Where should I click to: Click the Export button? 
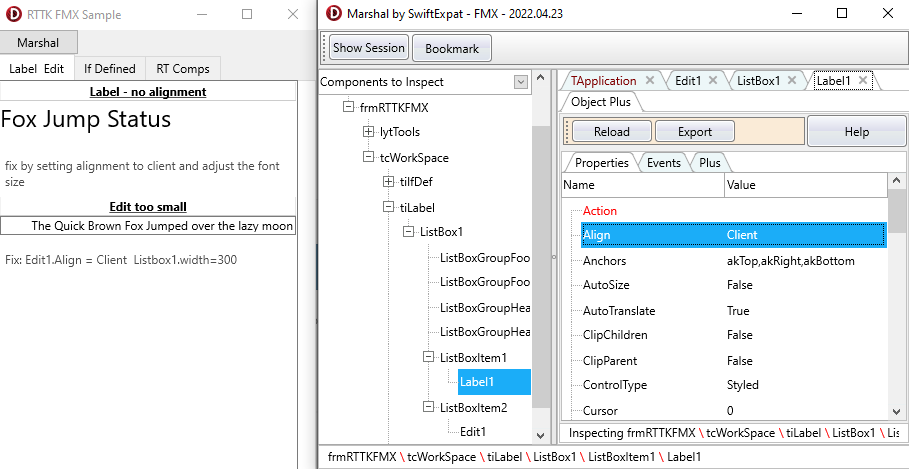(x=695, y=132)
